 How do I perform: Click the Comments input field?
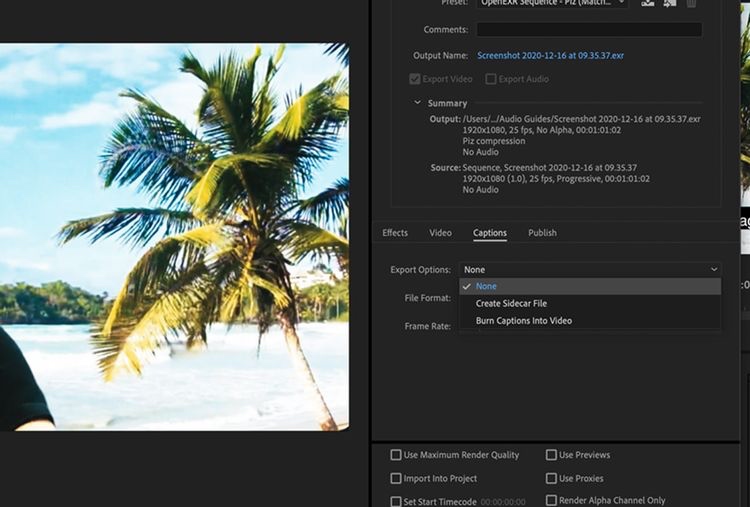[x=589, y=30]
